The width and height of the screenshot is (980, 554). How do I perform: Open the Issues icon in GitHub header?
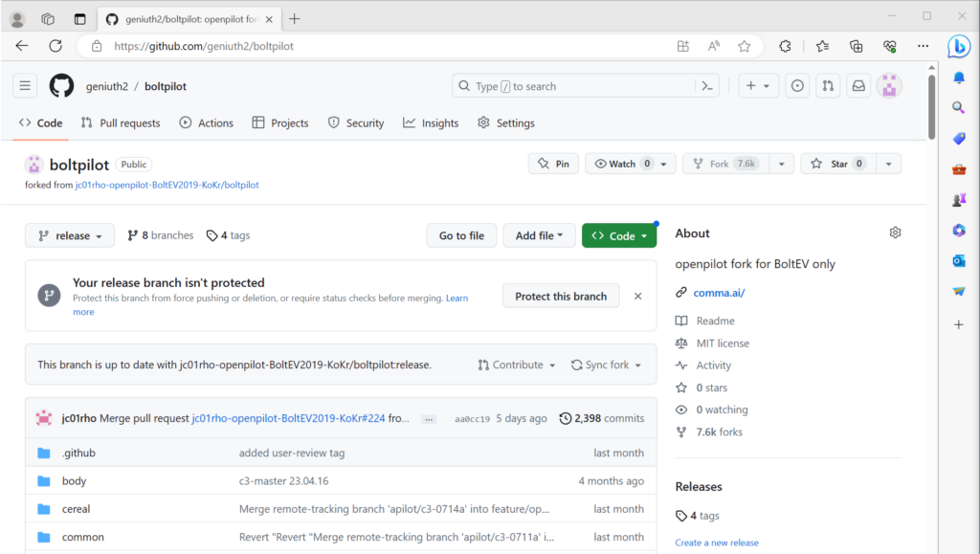coord(797,86)
